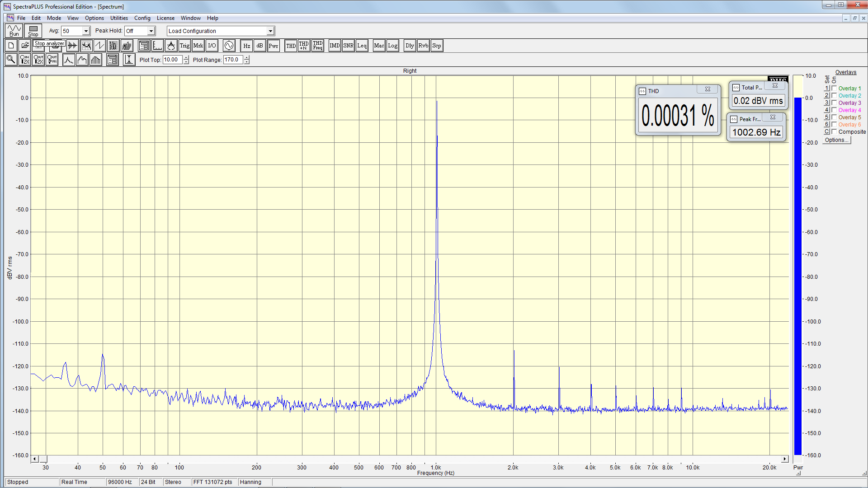
Task: Select narrowband line plot style
Action: click(x=69, y=60)
